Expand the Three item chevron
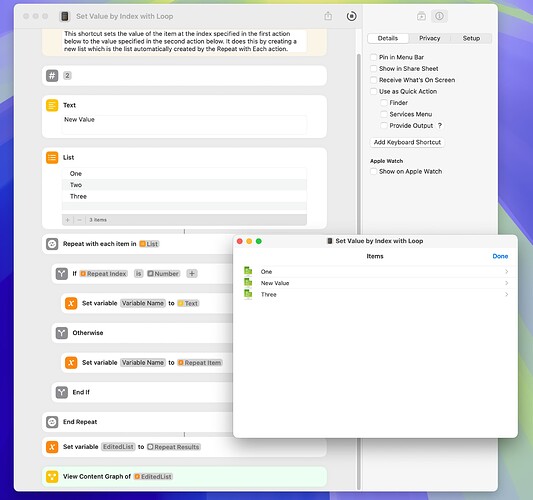This screenshot has width=533, height=500. pyautogui.click(x=506, y=294)
